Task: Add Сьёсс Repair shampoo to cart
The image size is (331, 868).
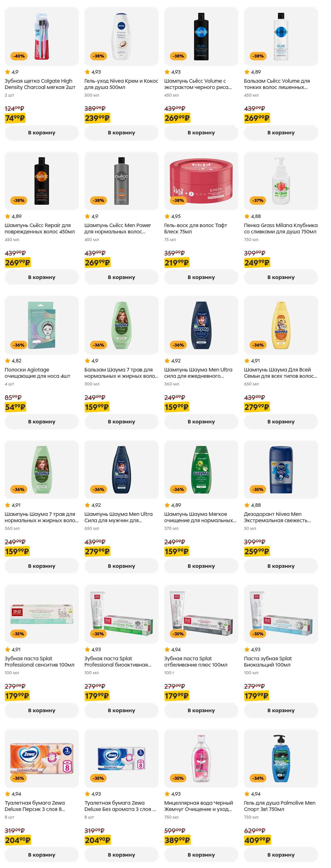Action: pos(42,277)
